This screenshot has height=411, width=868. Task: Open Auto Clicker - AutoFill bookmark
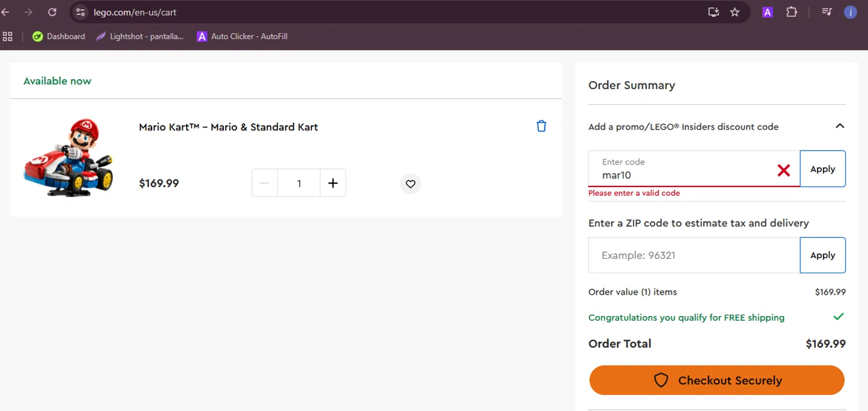click(x=242, y=36)
